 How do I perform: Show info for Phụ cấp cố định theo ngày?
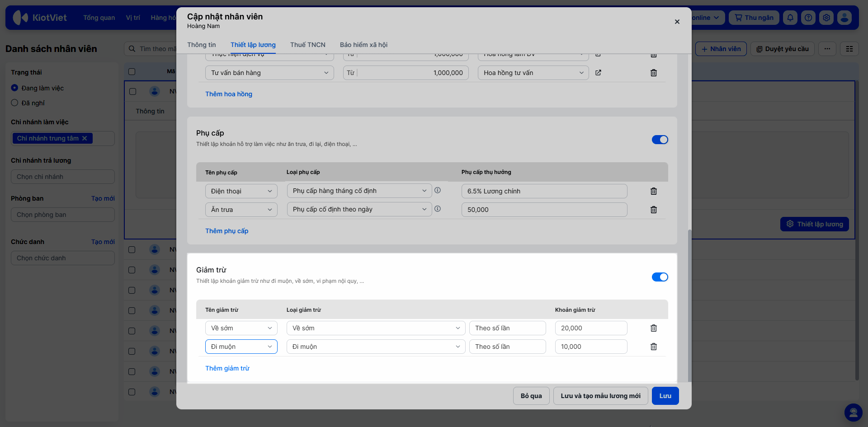pos(438,209)
